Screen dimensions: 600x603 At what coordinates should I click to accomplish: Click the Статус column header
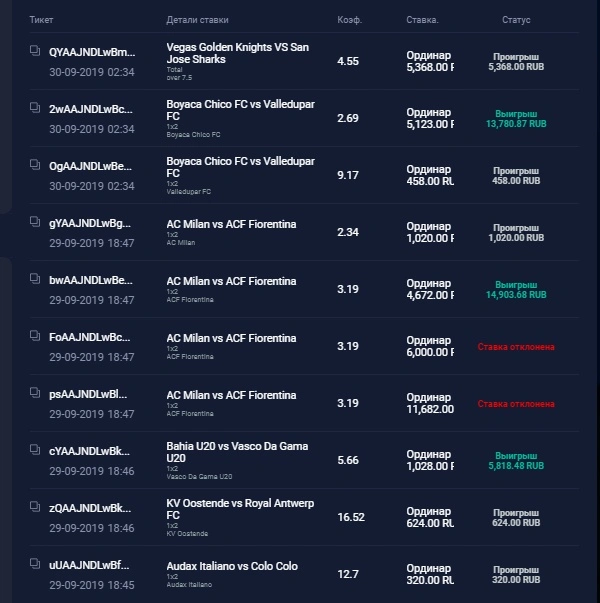pyautogui.click(x=516, y=20)
